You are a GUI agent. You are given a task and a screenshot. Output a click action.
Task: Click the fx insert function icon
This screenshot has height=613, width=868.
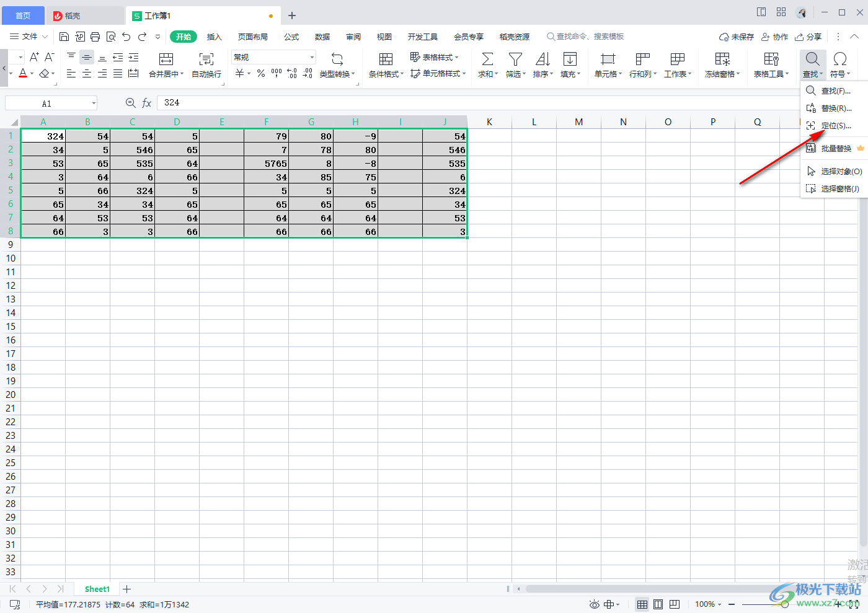[x=147, y=103]
